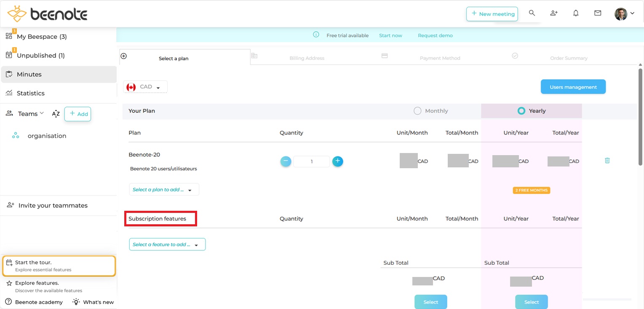Click the Beenote logo

point(48,14)
